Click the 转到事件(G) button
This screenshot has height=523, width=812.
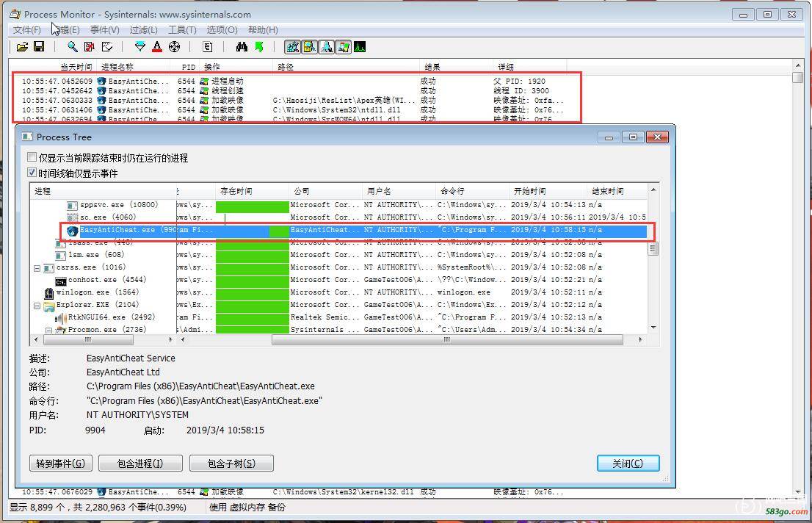click(61, 463)
